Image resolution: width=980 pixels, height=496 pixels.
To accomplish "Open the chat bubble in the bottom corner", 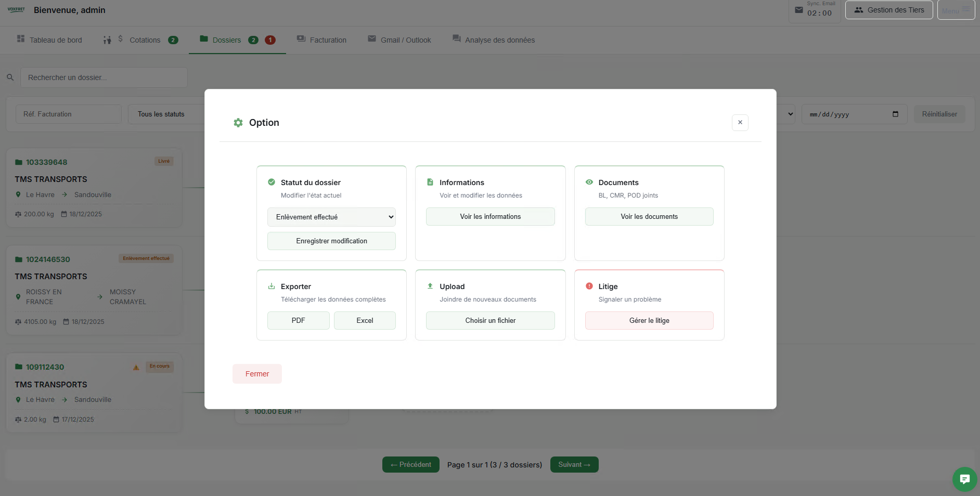I will [x=964, y=479].
